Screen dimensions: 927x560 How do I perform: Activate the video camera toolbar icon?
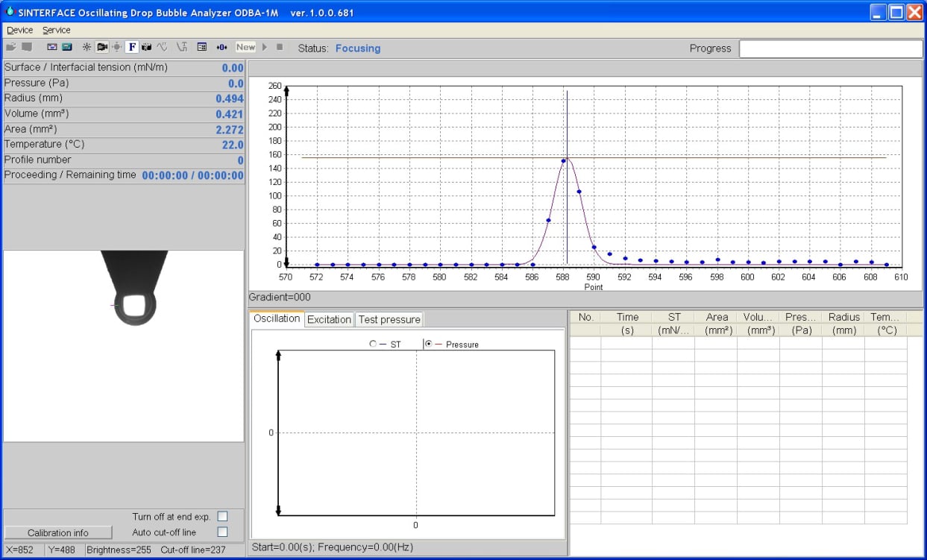click(x=102, y=47)
